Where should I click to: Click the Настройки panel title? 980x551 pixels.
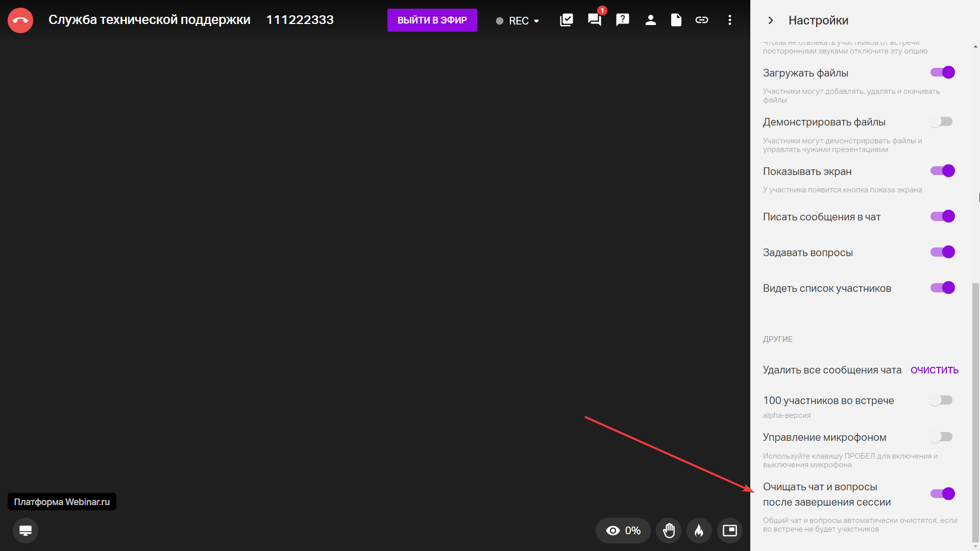click(x=818, y=20)
